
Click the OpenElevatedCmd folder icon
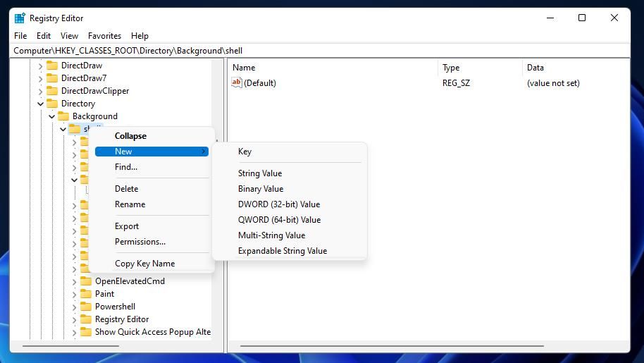click(86, 281)
